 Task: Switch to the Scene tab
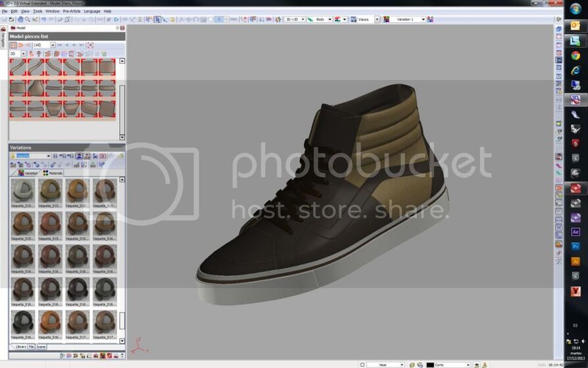(41, 346)
